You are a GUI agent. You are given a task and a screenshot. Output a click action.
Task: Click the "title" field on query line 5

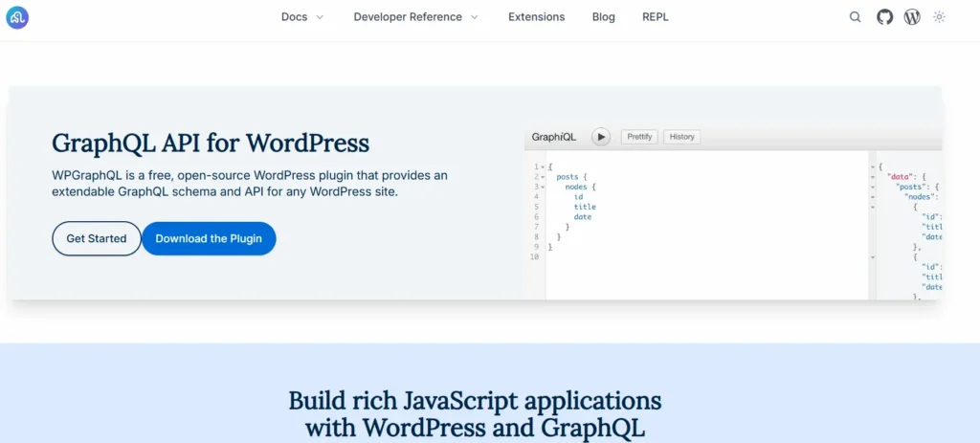(585, 207)
